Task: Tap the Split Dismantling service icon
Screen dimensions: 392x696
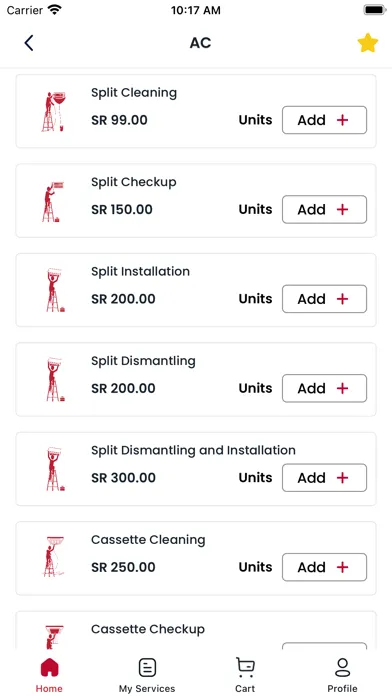Action: point(55,380)
